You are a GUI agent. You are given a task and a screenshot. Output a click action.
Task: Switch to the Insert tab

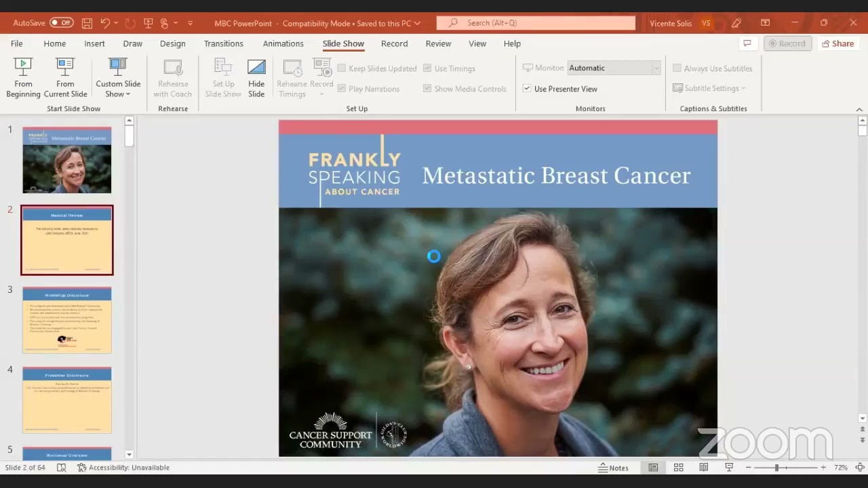[x=94, y=43]
